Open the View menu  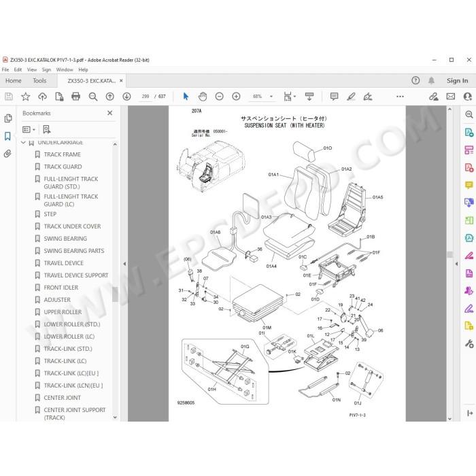[32, 69]
